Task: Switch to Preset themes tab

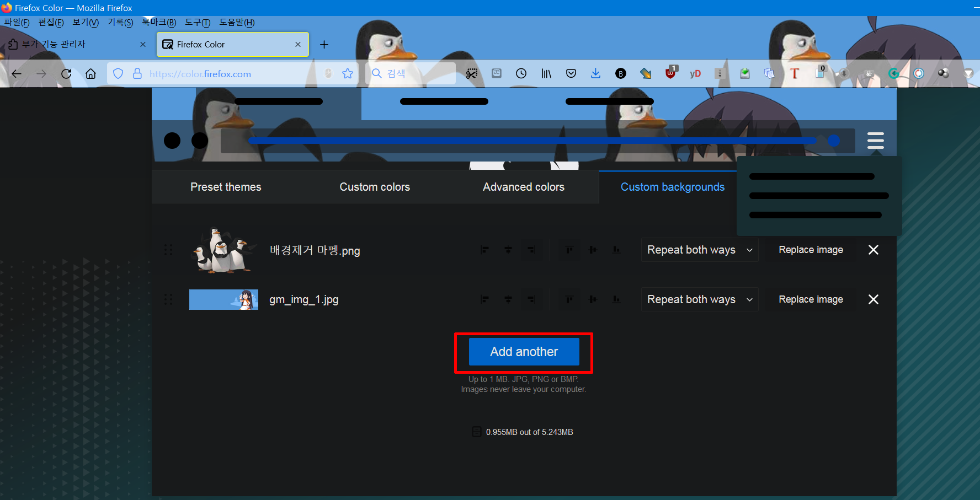Action: click(226, 187)
